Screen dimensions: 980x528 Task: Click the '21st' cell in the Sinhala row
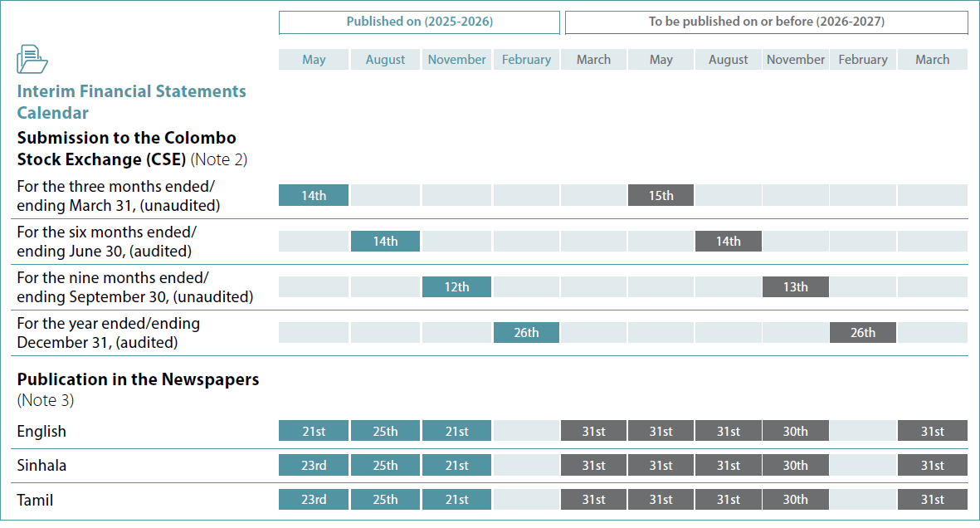456,466
